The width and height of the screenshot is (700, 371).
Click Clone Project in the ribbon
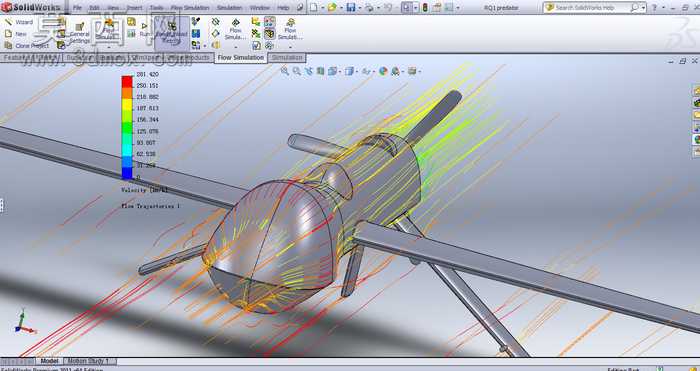tap(27, 46)
